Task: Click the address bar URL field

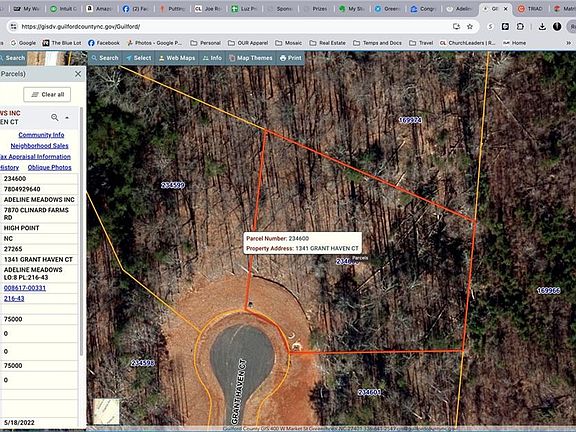Action: pos(235,26)
